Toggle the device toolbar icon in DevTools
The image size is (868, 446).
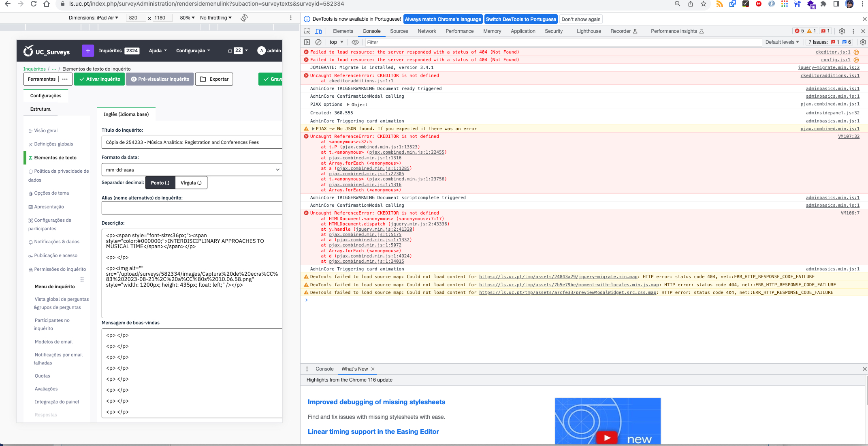[x=318, y=31]
